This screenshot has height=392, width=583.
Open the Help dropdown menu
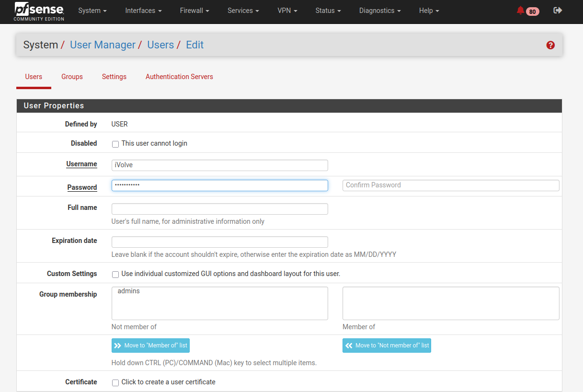[429, 11]
